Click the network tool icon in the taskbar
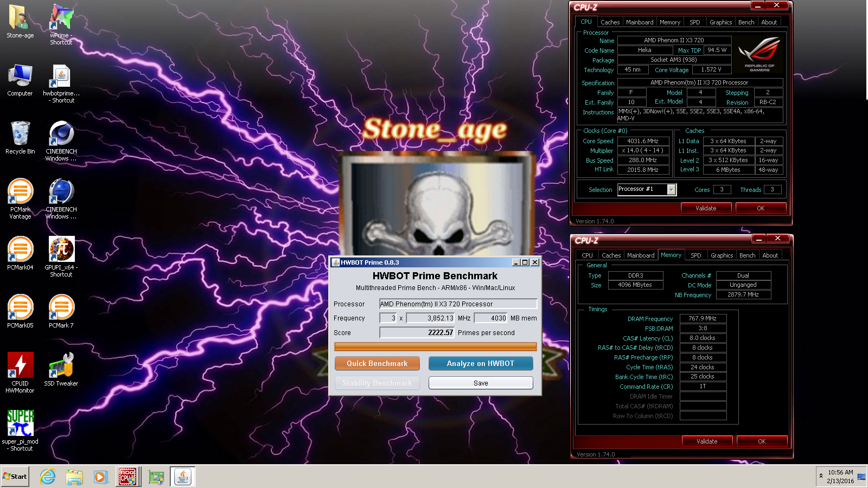The image size is (868, 488). coord(156,477)
